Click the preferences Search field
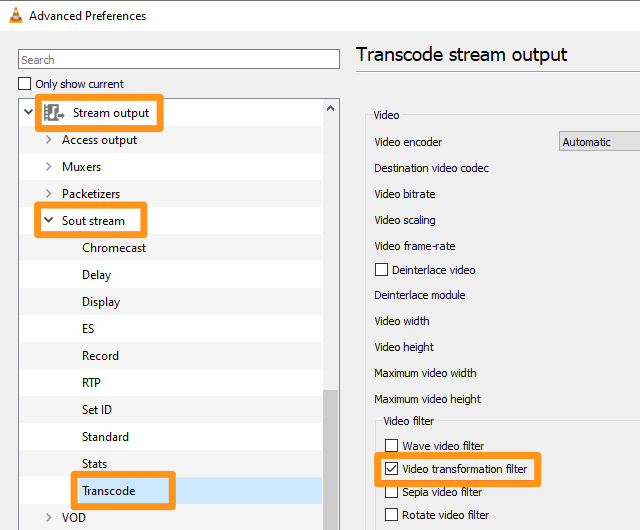This screenshot has height=530, width=640. [x=170, y=60]
